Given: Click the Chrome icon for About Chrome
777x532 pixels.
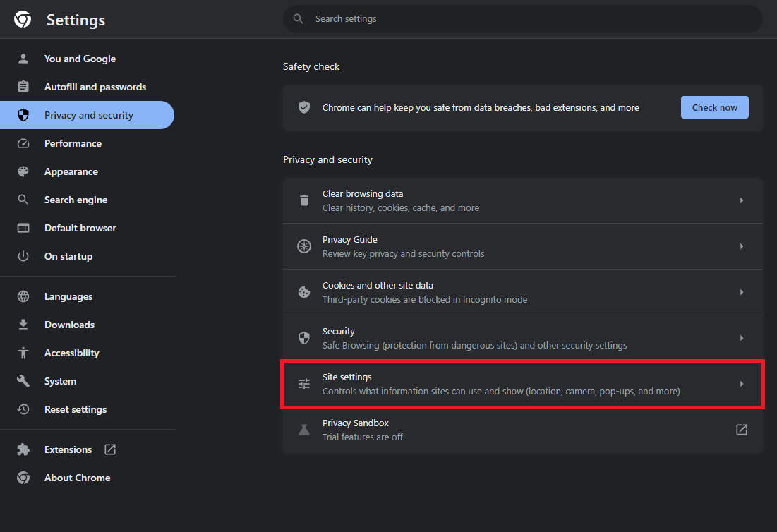Looking at the screenshot, I should 23,478.
